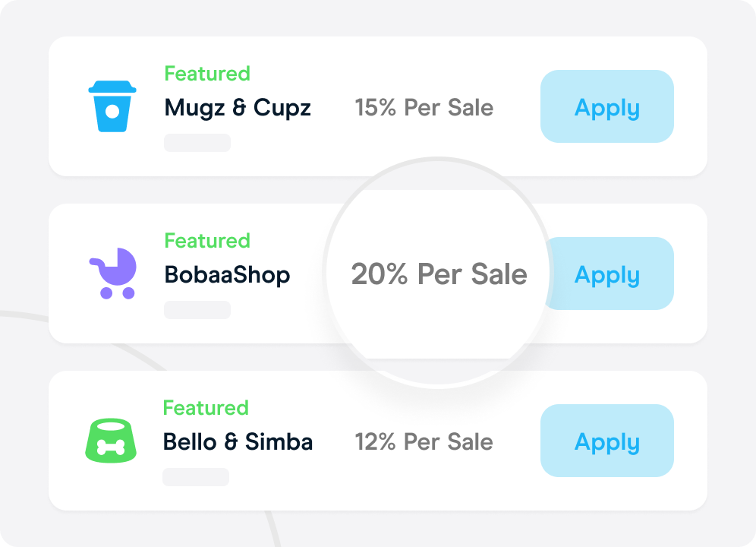Click Featured label above BobaaShop

pos(207,240)
